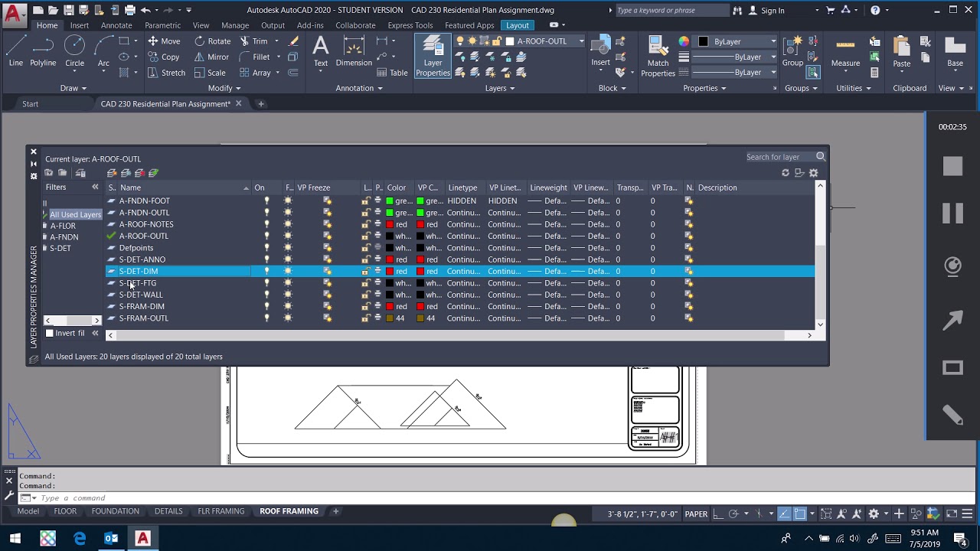Image resolution: width=980 pixels, height=551 pixels.
Task: Expand the Draw panel dropdown
Action: point(73,88)
